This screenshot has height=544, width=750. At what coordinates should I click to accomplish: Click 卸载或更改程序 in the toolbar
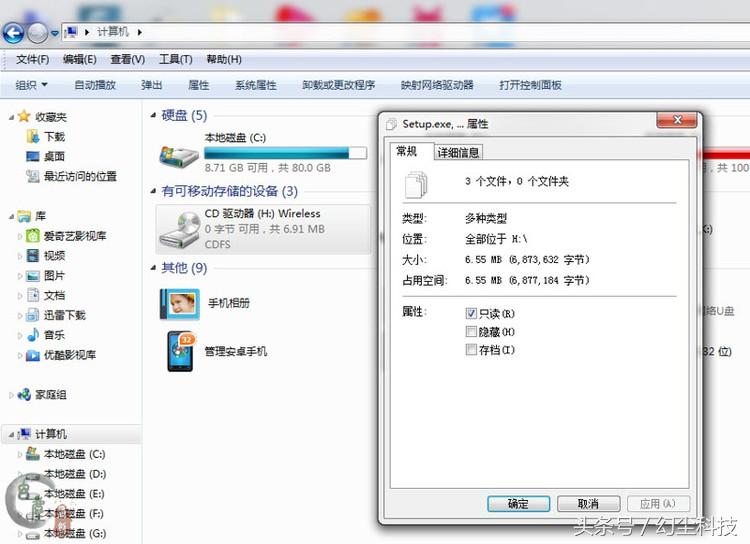click(339, 85)
